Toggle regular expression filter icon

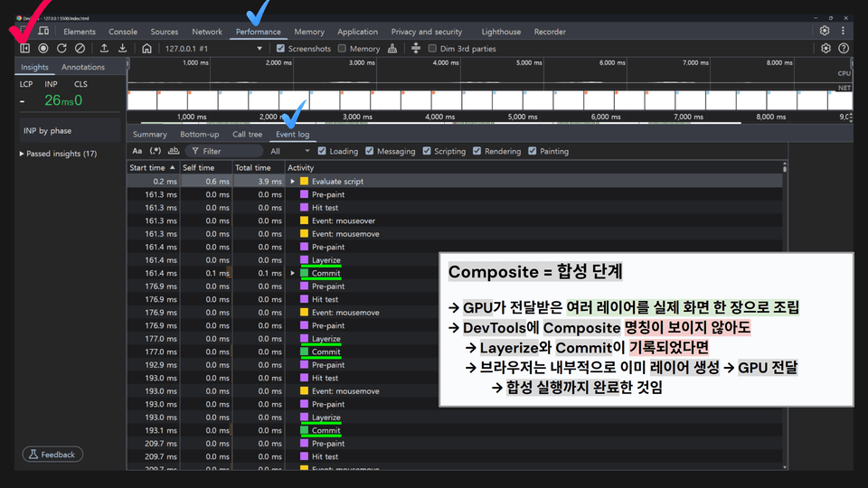(156, 151)
